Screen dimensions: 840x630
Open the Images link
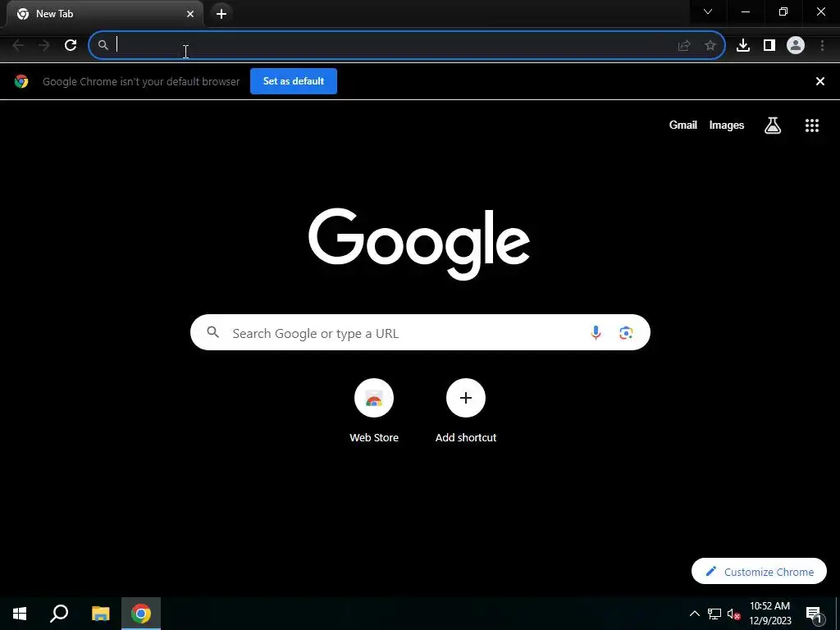[727, 126]
